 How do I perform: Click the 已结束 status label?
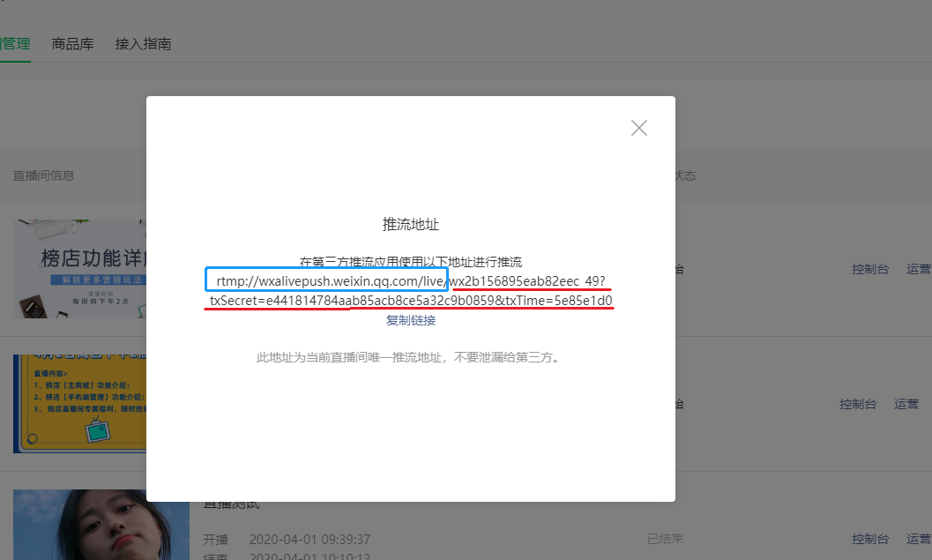point(665,539)
